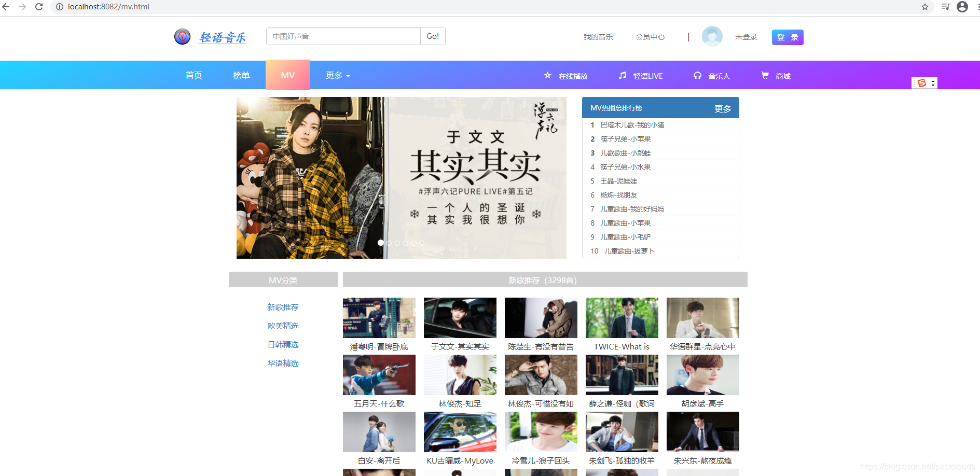Select the fifth carousel indicator dot

pyautogui.click(x=414, y=243)
